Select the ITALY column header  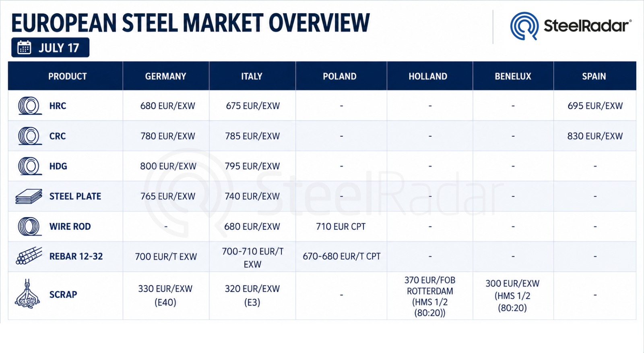(252, 76)
